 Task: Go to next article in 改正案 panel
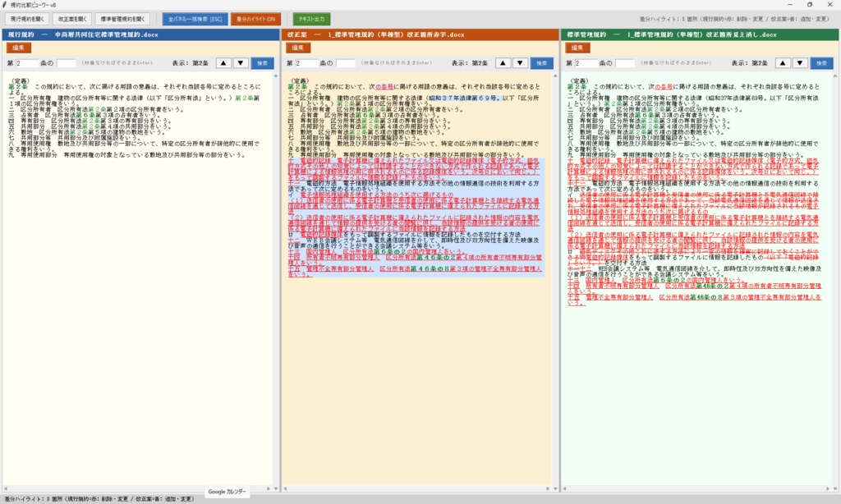point(520,63)
